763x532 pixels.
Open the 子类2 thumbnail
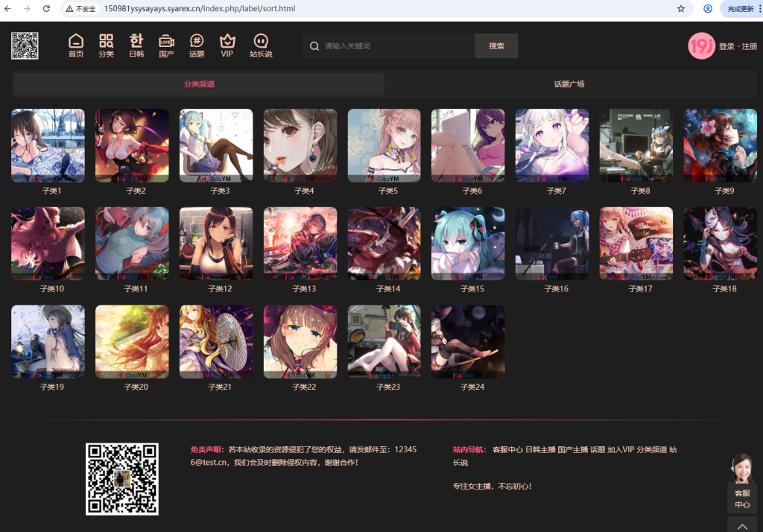(x=132, y=145)
